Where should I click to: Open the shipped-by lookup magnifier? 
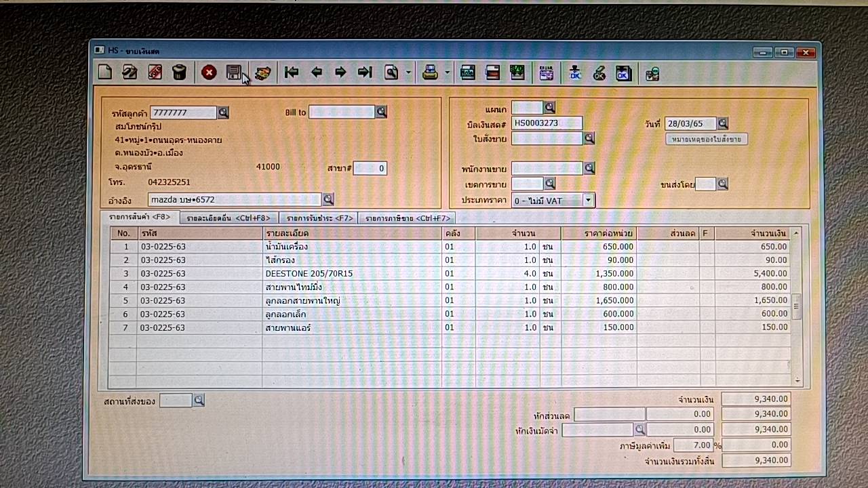(723, 184)
